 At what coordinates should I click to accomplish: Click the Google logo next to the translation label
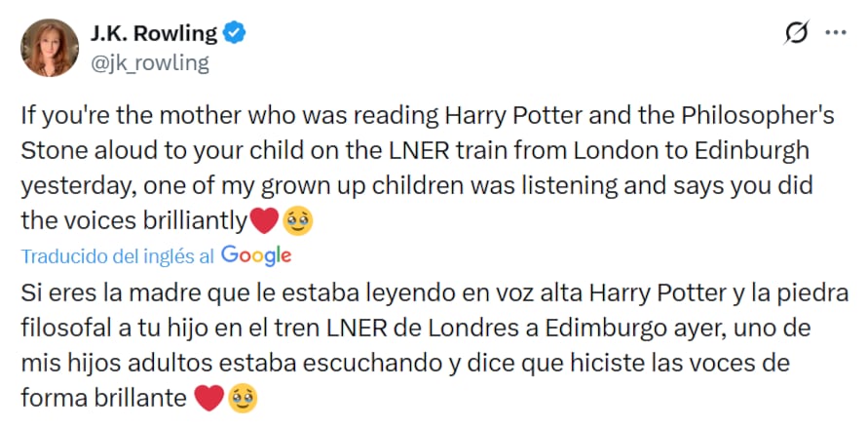click(256, 255)
